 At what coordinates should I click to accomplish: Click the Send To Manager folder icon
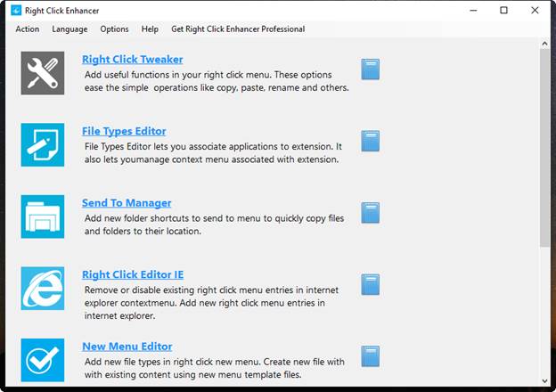(43, 216)
